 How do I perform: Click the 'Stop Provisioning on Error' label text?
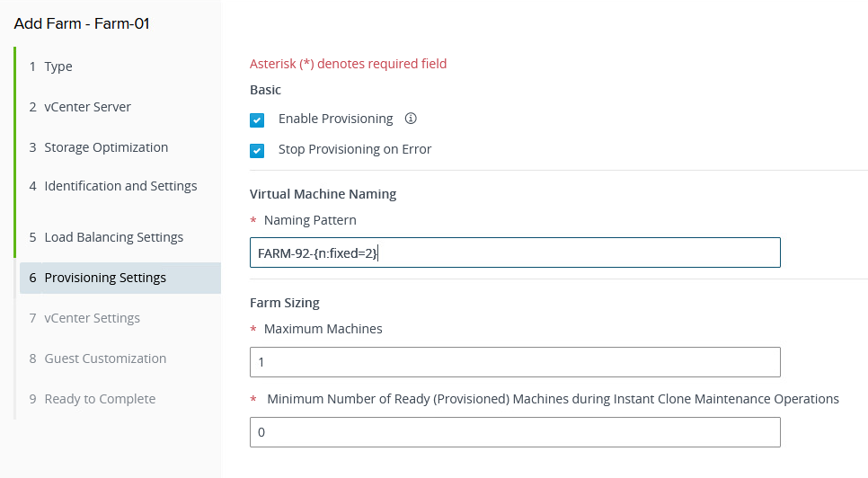coord(355,149)
